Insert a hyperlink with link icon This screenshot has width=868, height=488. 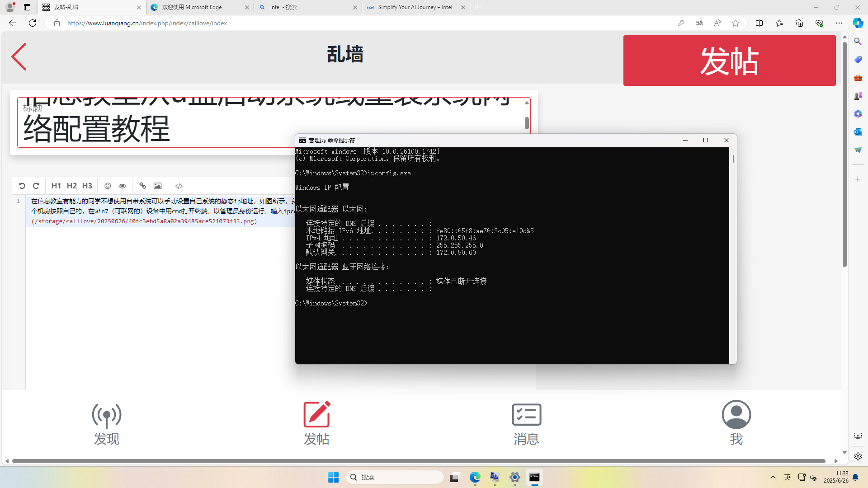tap(142, 186)
